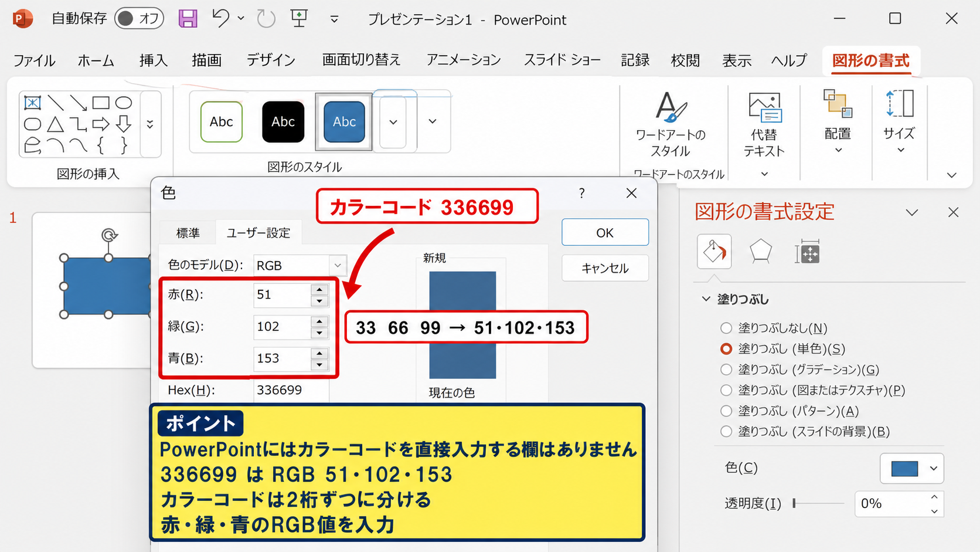The width and height of the screenshot is (980, 552).
Task: Open Fill & Line paint bucket tab
Action: tap(714, 252)
